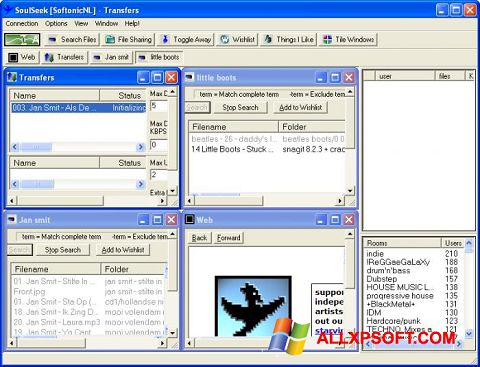Open Search Files from the toolbar
Screen dimensions: 480x367
point(72,40)
